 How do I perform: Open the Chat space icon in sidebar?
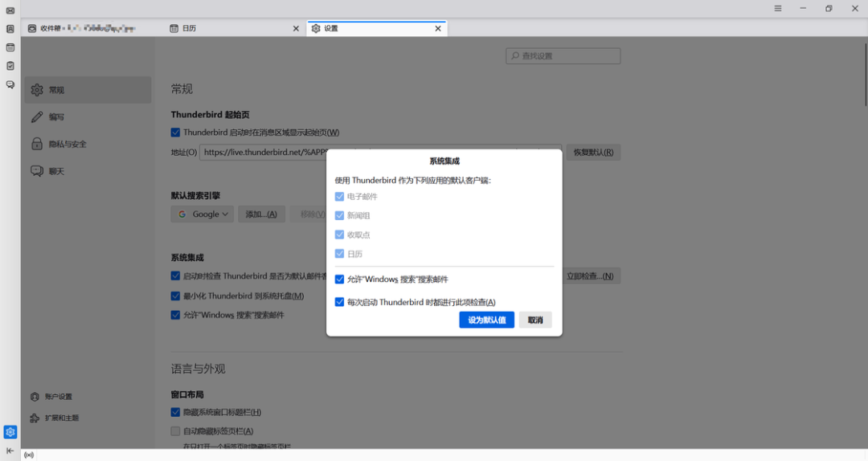[10, 84]
